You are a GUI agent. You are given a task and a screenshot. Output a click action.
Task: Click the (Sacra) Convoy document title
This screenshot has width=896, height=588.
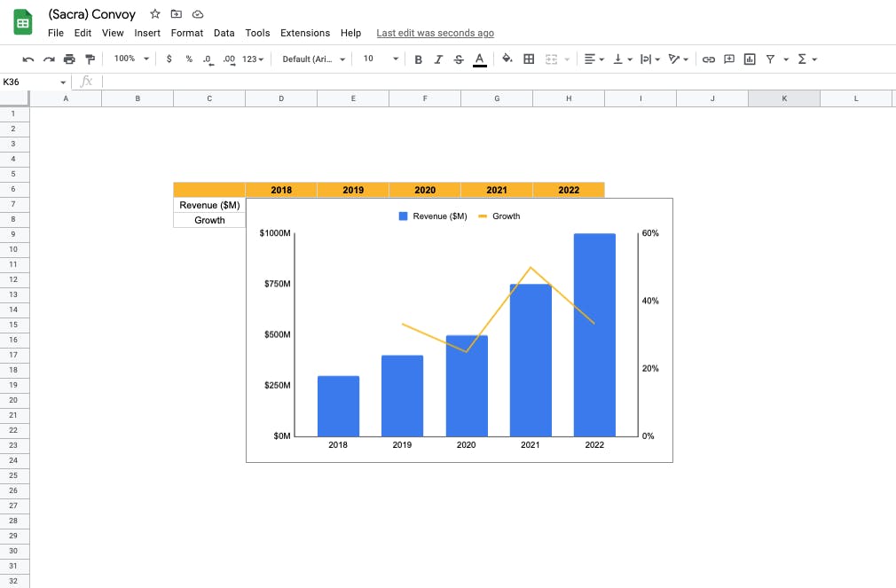[x=92, y=14]
